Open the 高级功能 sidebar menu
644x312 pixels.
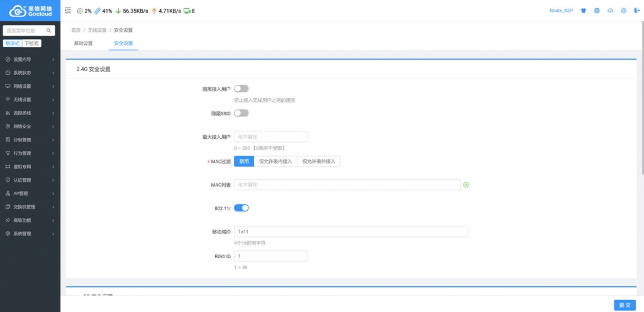pyautogui.click(x=30, y=220)
